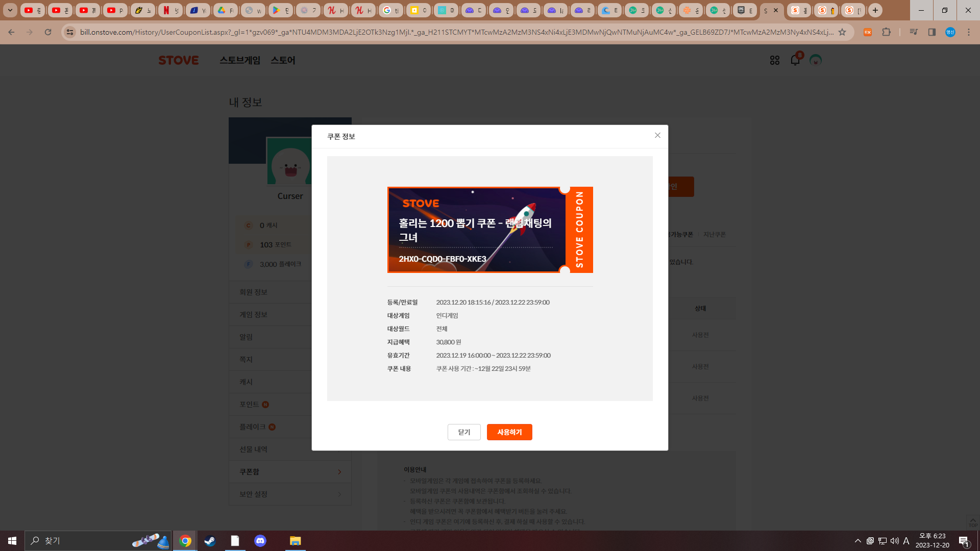Switch to the Netflix tab
This screenshot has width=980, height=551.
tap(170, 10)
